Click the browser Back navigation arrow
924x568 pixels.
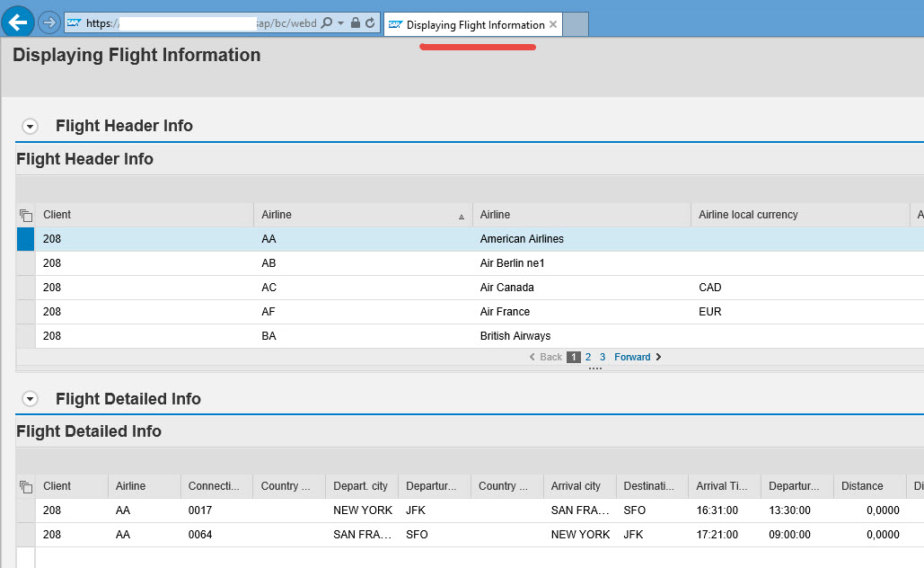click(17, 22)
